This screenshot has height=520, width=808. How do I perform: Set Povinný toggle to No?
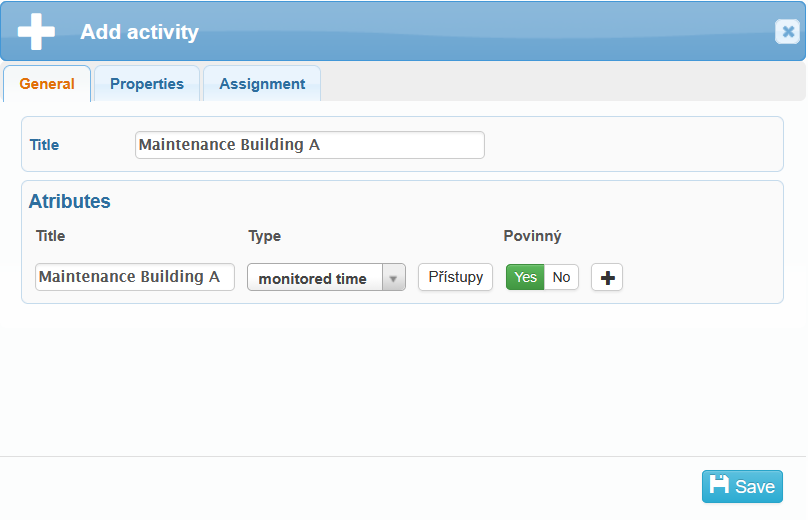pyautogui.click(x=562, y=277)
